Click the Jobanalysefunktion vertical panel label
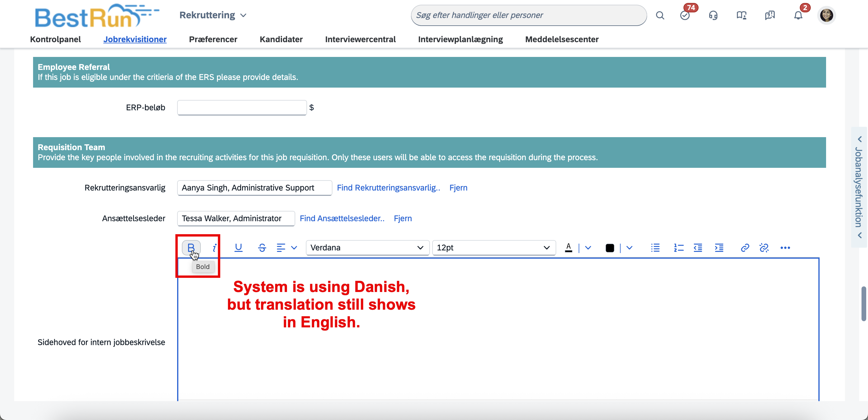Screen dimensions: 868x420 click(x=859, y=187)
